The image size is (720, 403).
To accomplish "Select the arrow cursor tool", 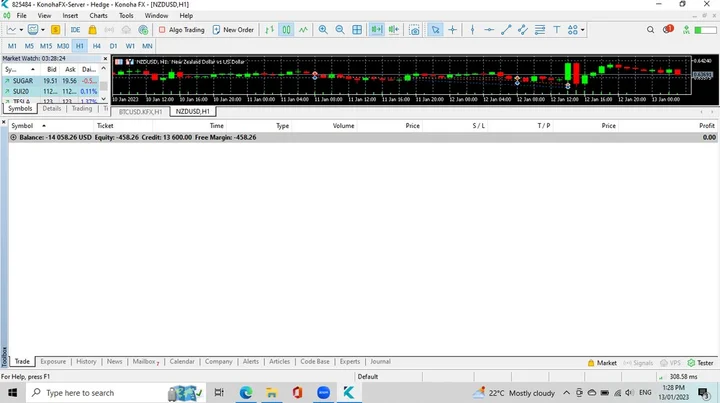I will click(435, 30).
